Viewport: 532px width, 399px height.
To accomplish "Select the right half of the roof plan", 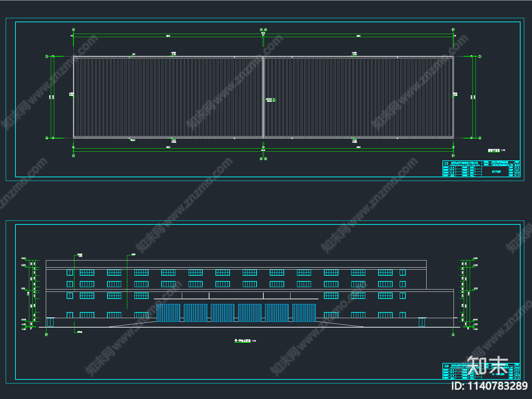I will click(x=359, y=97).
